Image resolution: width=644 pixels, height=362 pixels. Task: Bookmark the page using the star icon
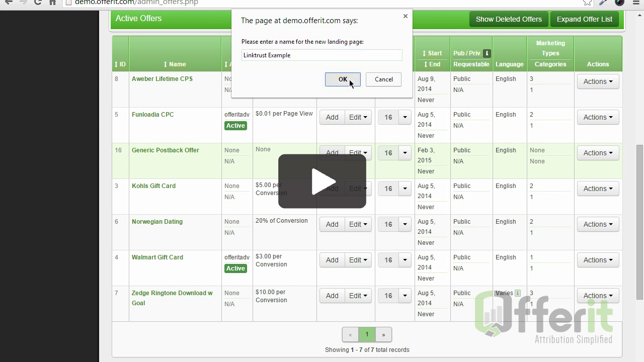click(x=587, y=3)
